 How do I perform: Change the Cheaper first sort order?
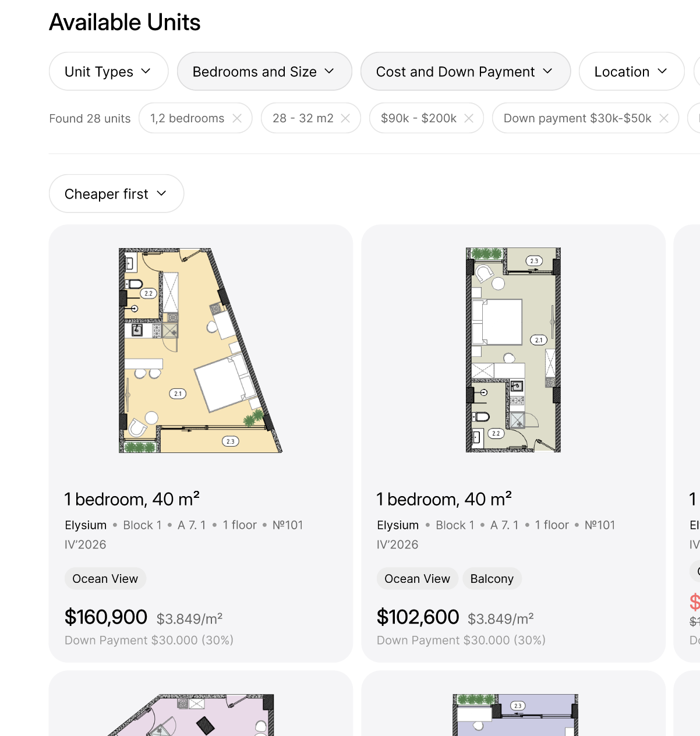(x=116, y=194)
